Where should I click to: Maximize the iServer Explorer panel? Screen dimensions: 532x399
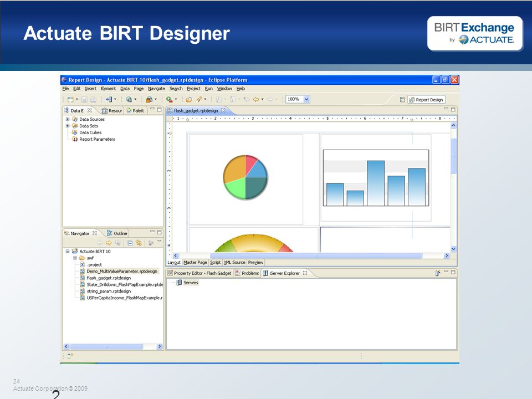click(453, 272)
